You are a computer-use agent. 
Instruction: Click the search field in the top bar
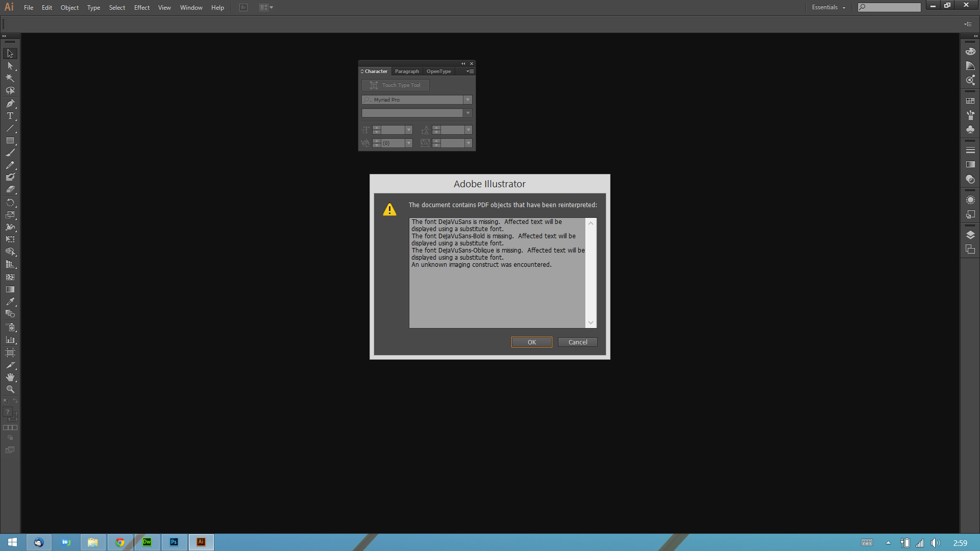tap(889, 7)
